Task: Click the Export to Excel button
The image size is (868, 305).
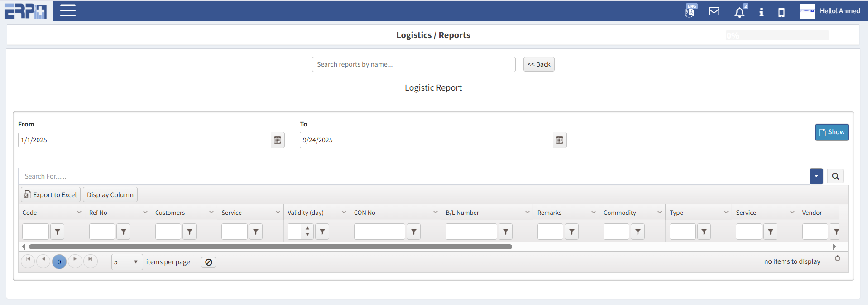Action: 51,195
